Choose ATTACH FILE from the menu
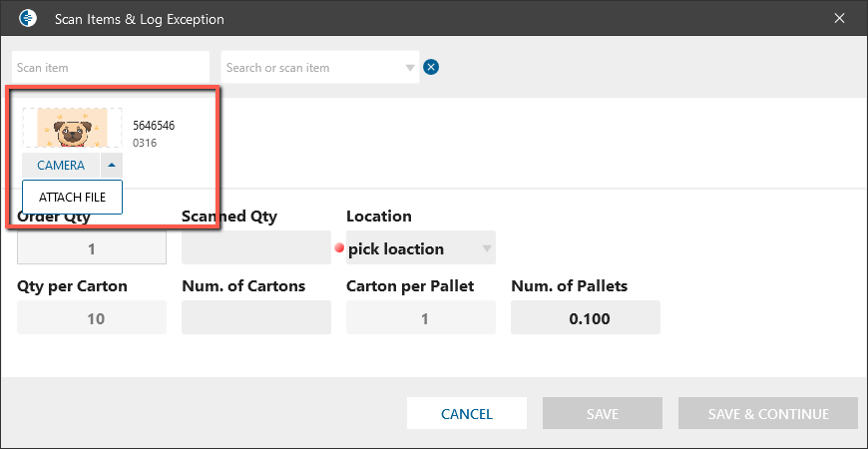 (x=72, y=198)
